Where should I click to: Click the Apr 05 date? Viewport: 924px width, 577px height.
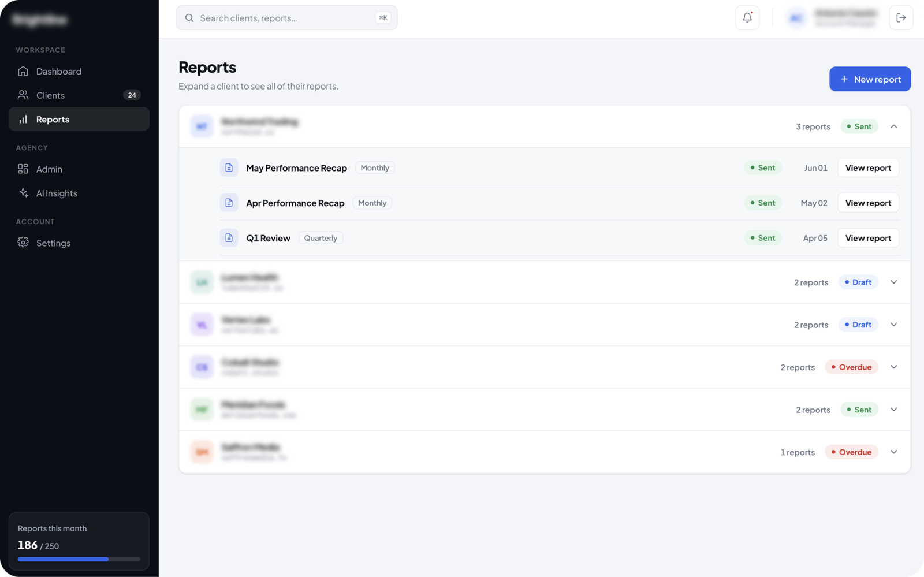point(815,238)
